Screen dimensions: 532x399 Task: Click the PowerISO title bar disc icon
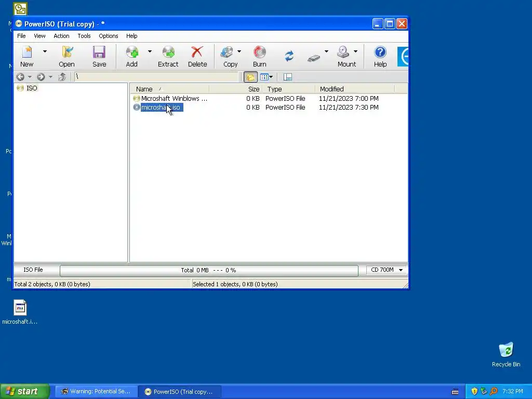(x=19, y=23)
